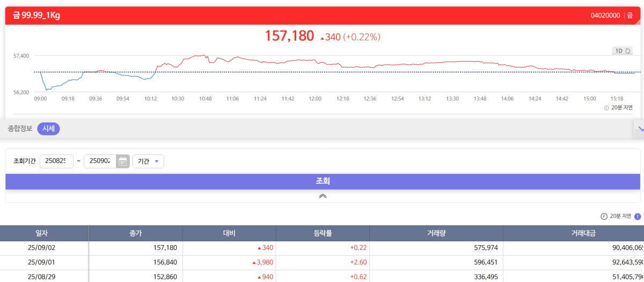Click the 56,200 chart axis label
The image size is (644, 282).
[x=21, y=92]
